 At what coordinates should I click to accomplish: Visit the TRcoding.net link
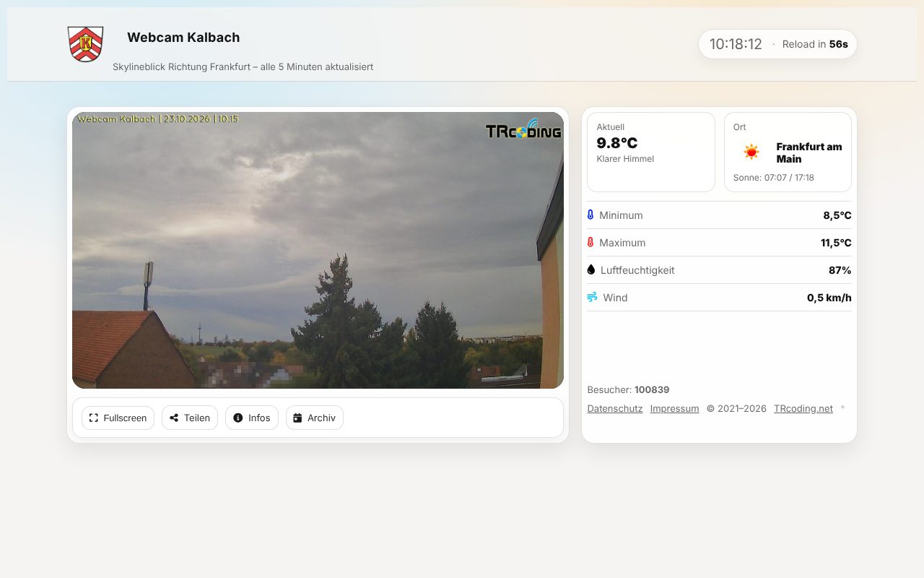tap(803, 408)
